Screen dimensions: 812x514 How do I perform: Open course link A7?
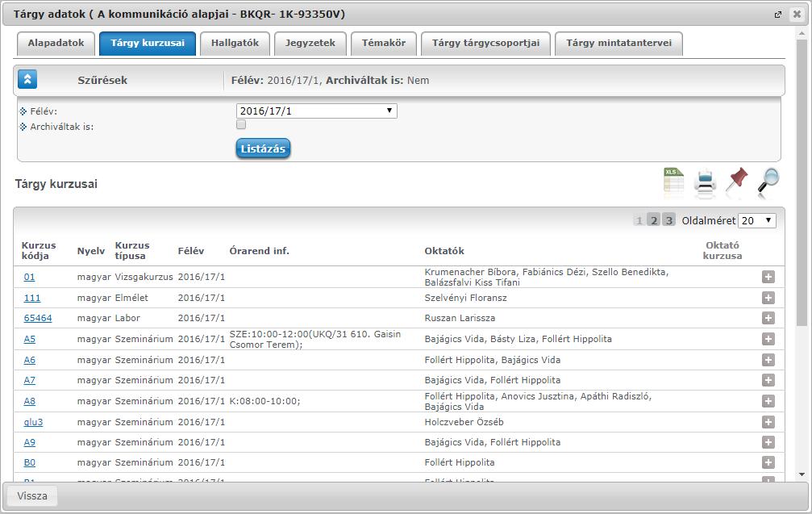(30, 380)
